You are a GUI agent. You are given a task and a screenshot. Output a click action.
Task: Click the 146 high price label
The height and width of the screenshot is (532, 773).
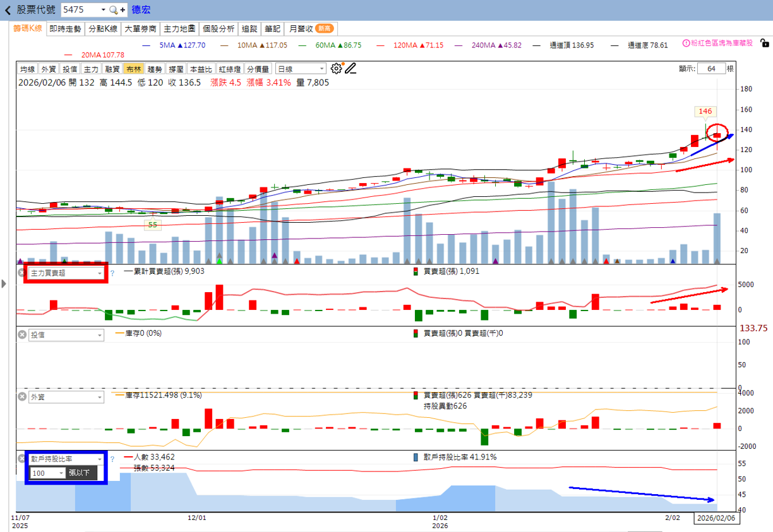click(x=705, y=111)
